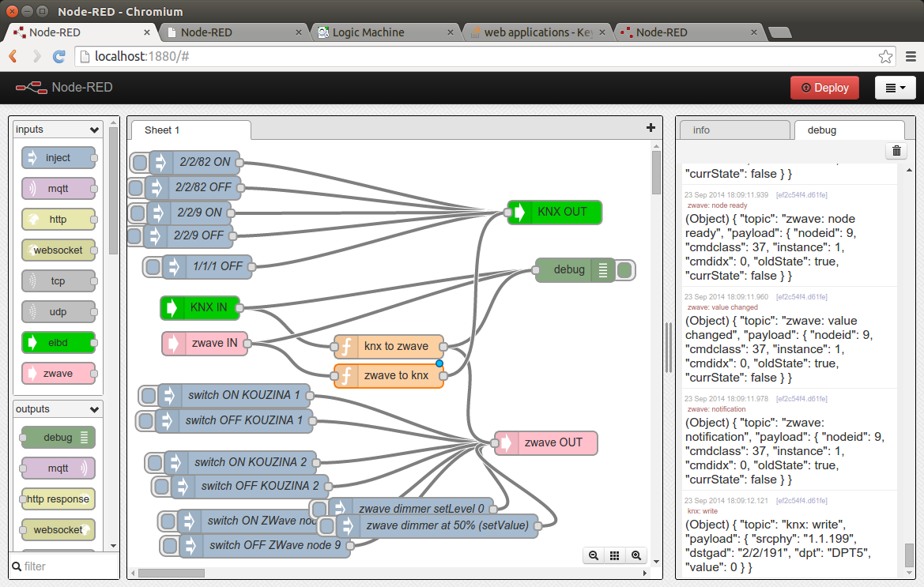This screenshot has width=924, height=587.
Task: Trigger the 2/2/82 OFF inject button
Action: click(x=135, y=188)
